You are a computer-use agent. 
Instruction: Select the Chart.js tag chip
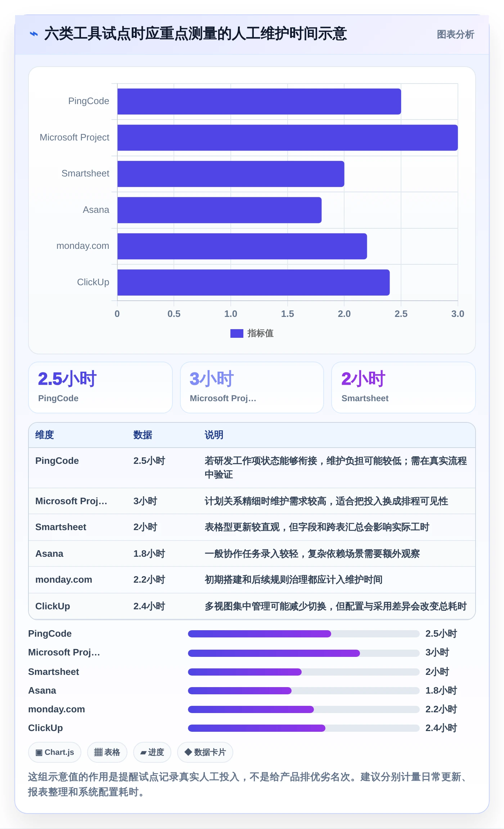pos(55,752)
